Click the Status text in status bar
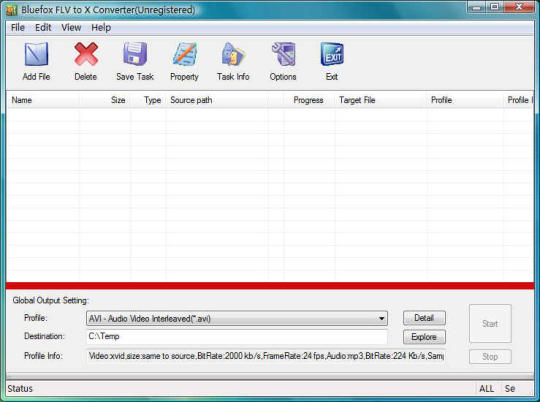The width and height of the screenshot is (540, 402). (20, 389)
